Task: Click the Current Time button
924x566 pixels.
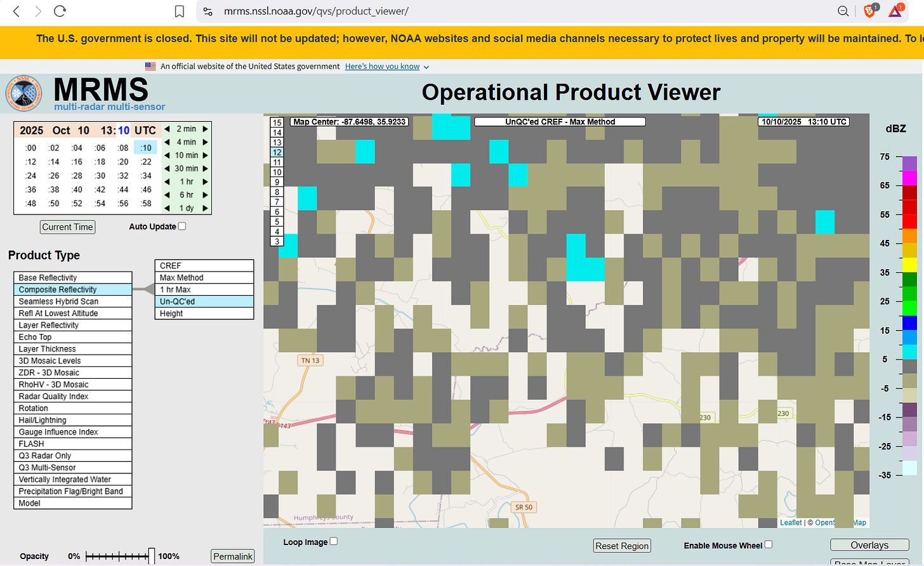Action: point(67,227)
